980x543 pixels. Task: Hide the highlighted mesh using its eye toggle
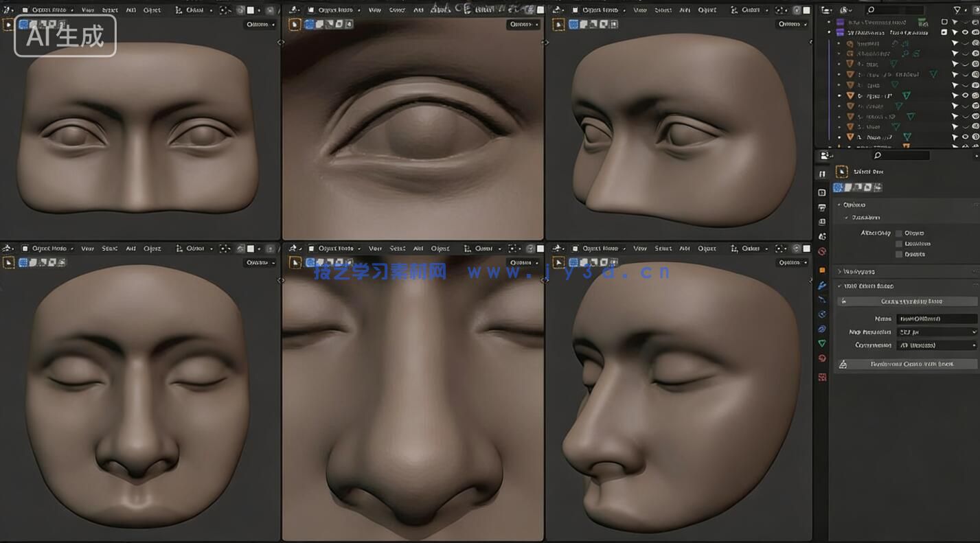coord(965,95)
